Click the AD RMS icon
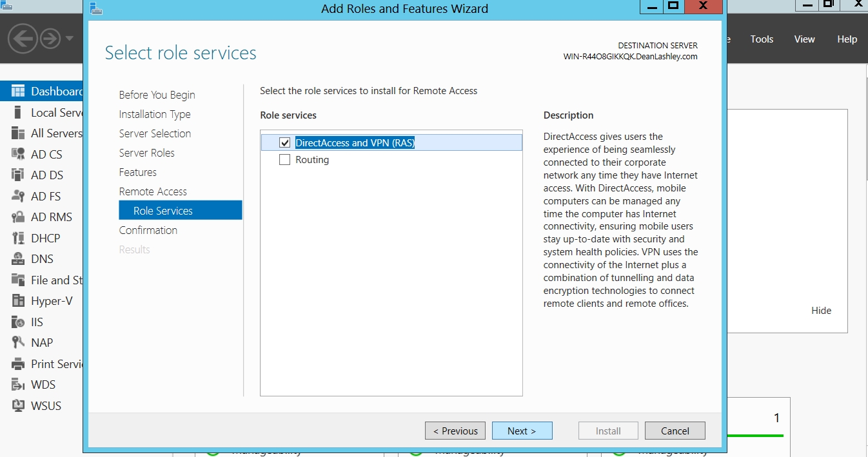The image size is (868, 457). (18, 217)
